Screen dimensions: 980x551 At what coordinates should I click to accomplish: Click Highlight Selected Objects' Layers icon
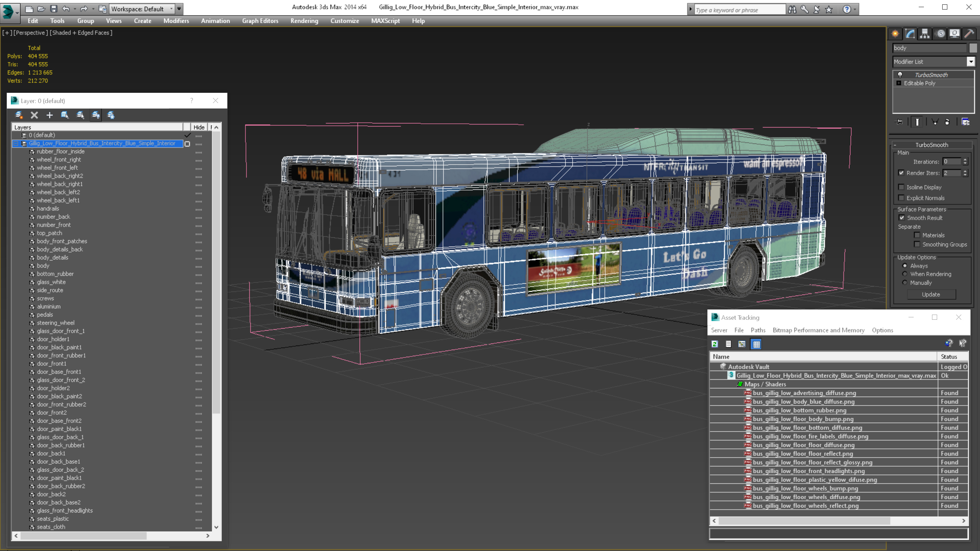click(80, 115)
